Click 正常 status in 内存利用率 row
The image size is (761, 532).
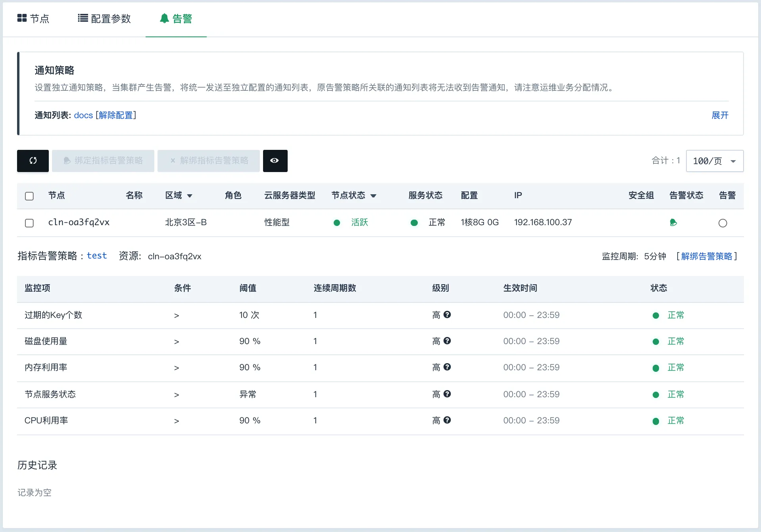[x=676, y=367]
